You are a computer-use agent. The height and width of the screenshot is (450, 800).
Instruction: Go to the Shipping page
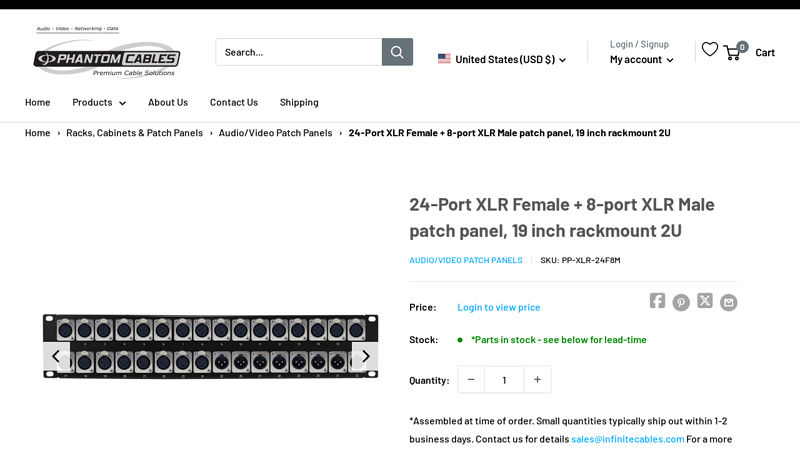299,102
